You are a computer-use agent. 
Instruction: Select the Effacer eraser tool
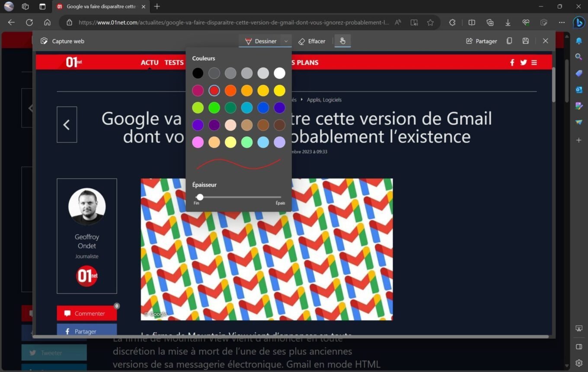(x=312, y=41)
